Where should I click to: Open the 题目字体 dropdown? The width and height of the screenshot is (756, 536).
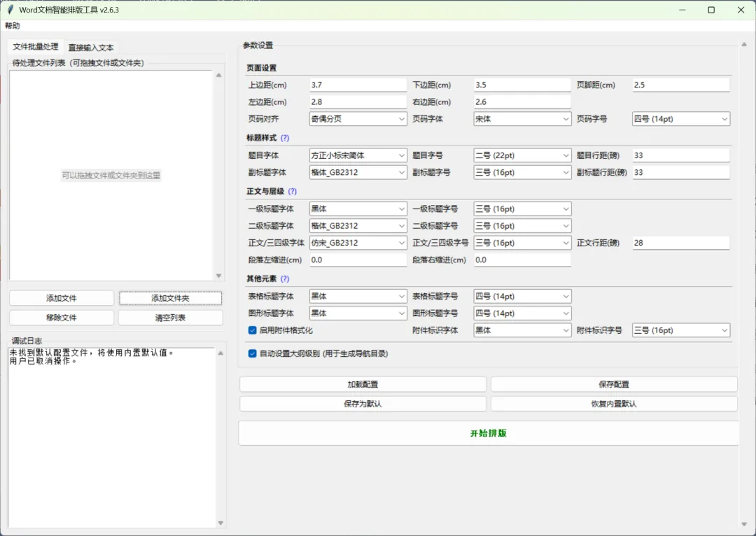click(x=358, y=155)
